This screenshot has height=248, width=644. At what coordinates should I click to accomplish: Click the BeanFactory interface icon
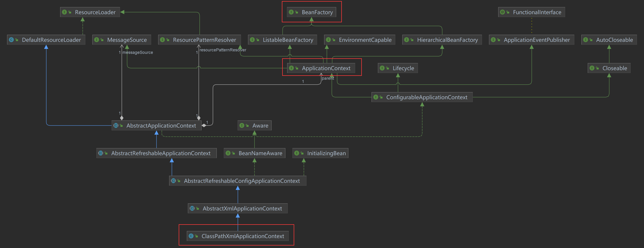click(x=291, y=12)
